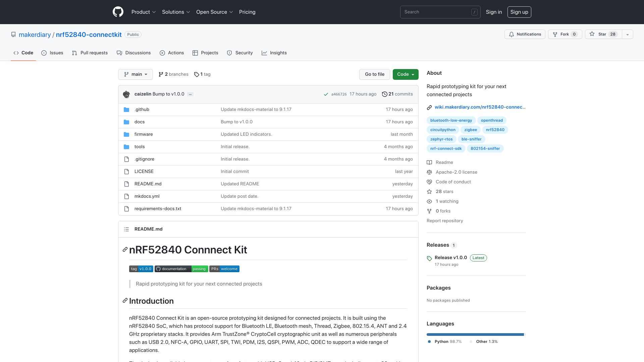
Task: Click the Fork button
Action: click(x=565, y=34)
